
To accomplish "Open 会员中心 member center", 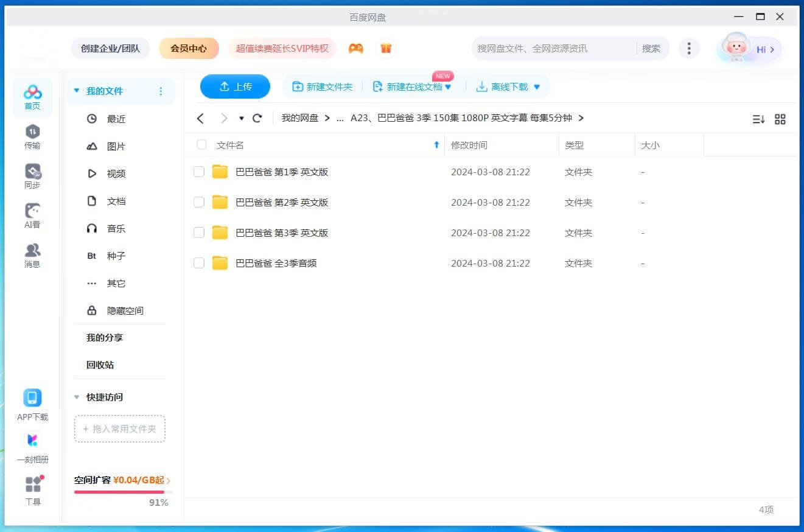I will pos(189,48).
